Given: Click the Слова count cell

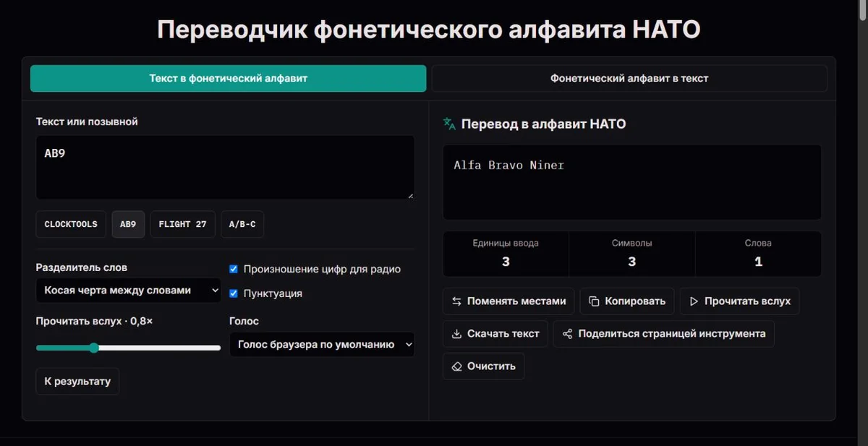Looking at the screenshot, I should pyautogui.click(x=758, y=254).
